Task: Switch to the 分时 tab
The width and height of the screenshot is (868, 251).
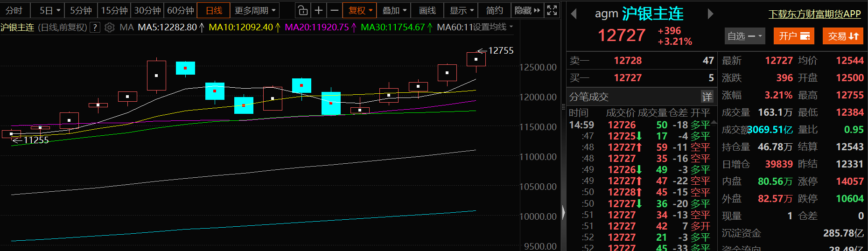Action: 14,10
